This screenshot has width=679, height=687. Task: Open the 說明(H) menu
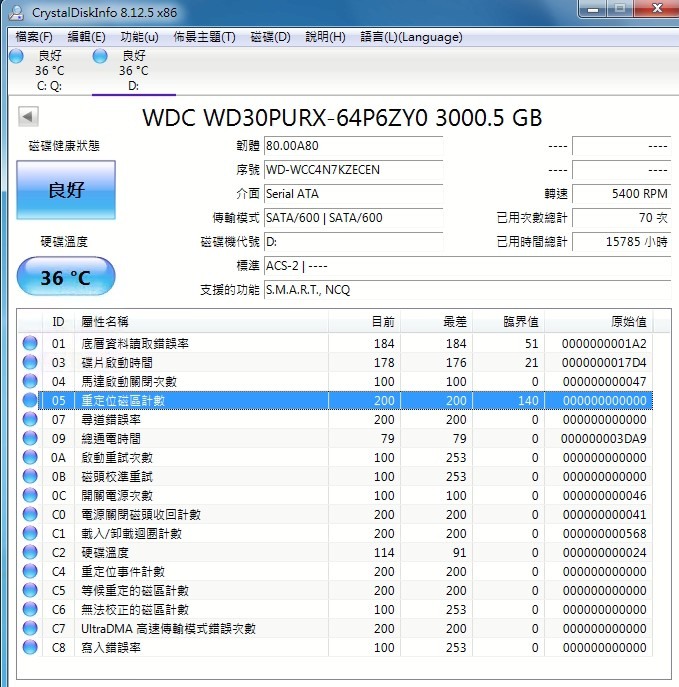[x=325, y=37]
